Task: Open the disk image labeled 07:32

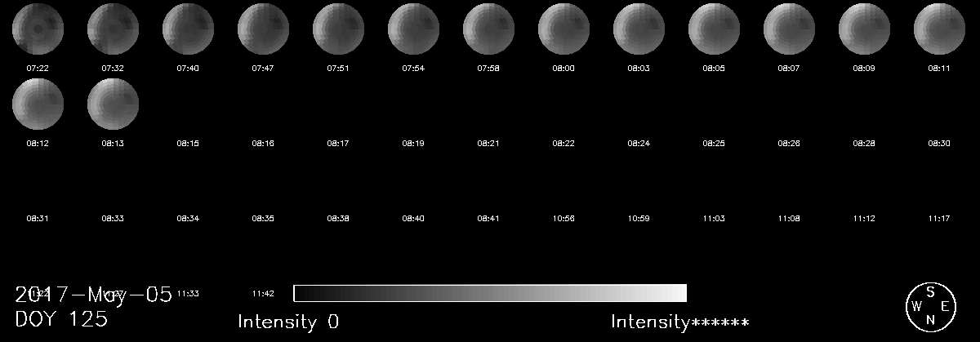Action: [x=113, y=29]
